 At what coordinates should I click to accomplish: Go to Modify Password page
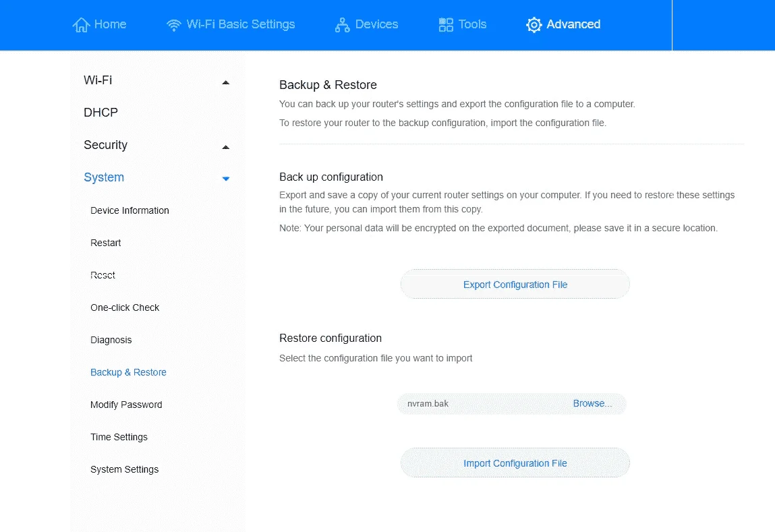[126, 405]
